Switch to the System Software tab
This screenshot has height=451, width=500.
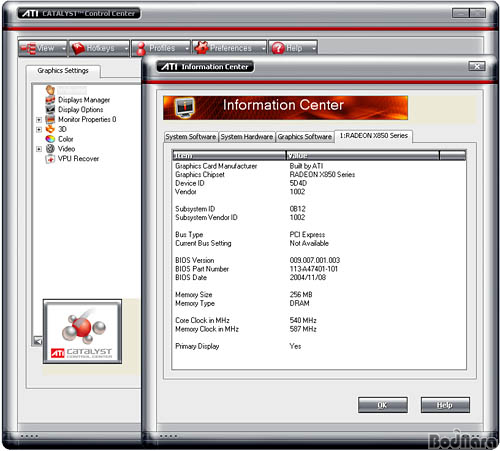pyautogui.click(x=191, y=137)
